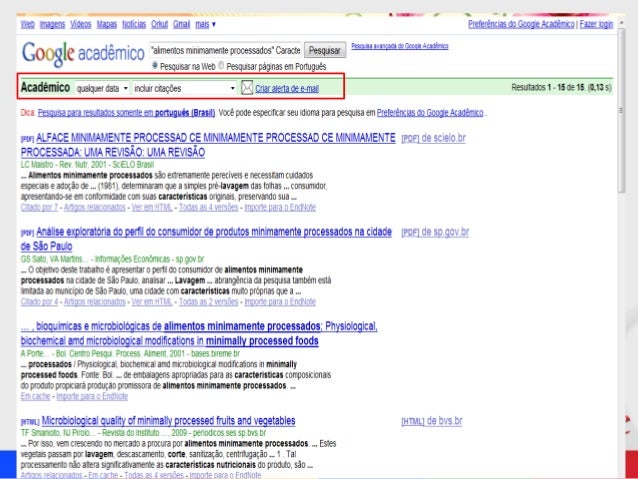The image size is (638, 479).
Task: Click 'Importe para o EndNote' under A Porte result
Action: pyautogui.click(x=92, y=396)
